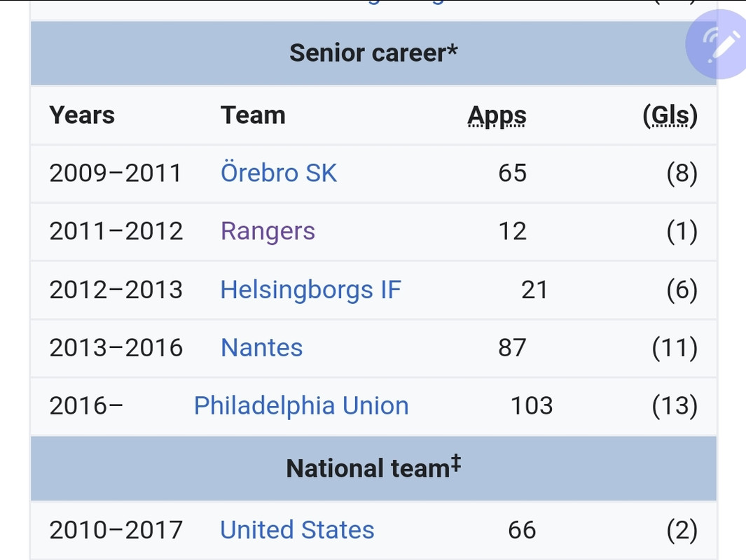The height and width of the screenshot is (560, 746).
Task: Select the 103 appearances value
Action: (x=532, y=406)
